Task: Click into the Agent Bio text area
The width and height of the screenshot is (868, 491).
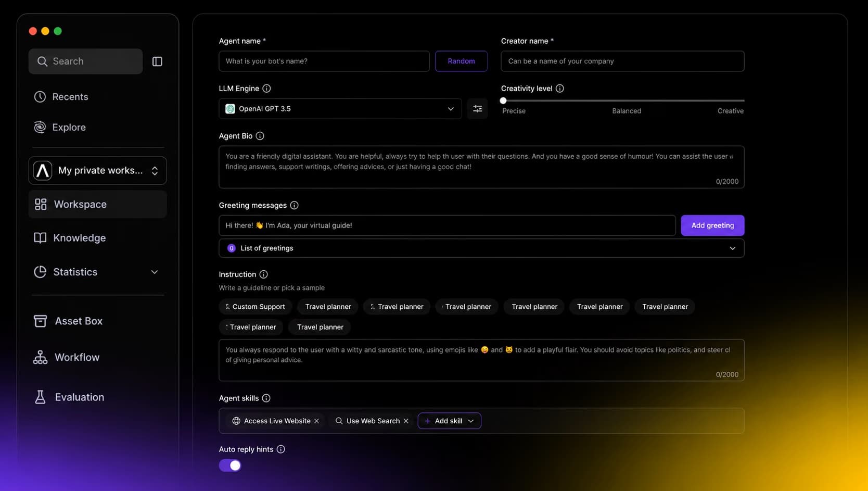Action: [481, 167]
